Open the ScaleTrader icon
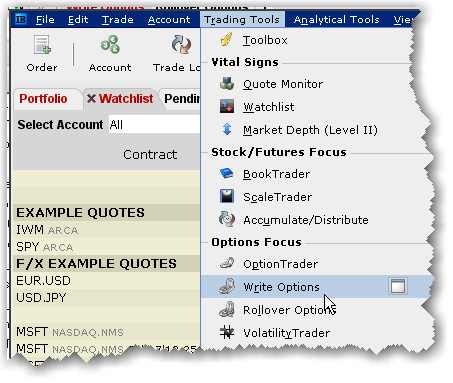This screenshot has height=383, width=453. pyautogui.click(x=227, y=196)
